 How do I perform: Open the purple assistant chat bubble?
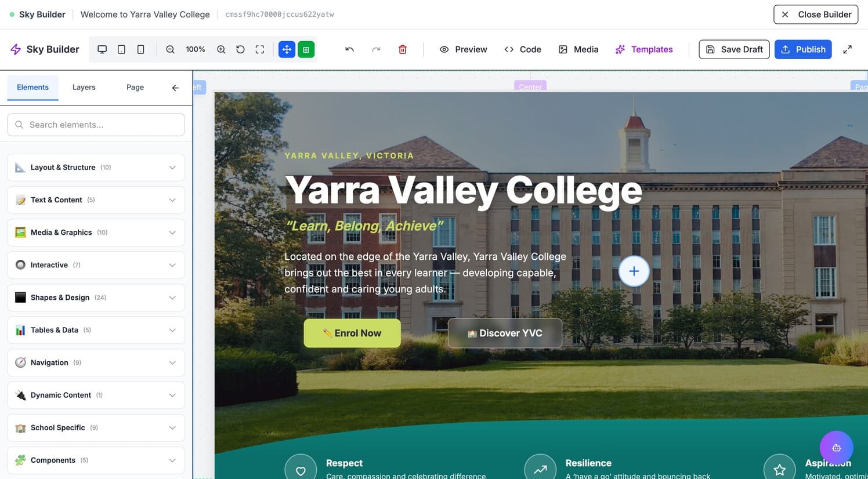[836, 448]
